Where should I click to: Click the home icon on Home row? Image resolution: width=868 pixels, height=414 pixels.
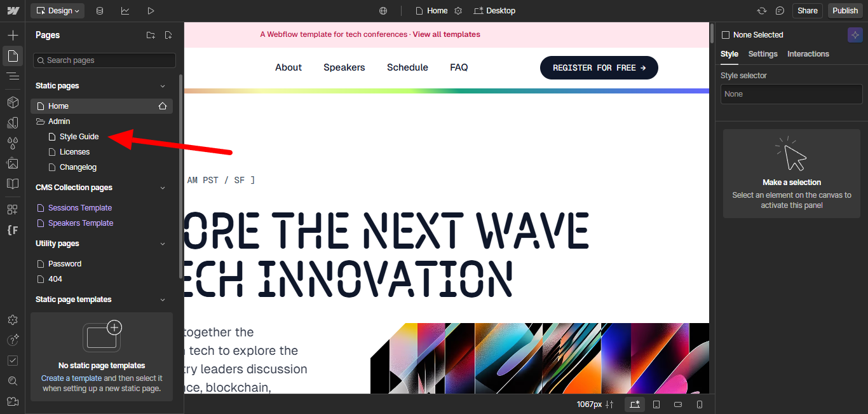click(163, 106)
